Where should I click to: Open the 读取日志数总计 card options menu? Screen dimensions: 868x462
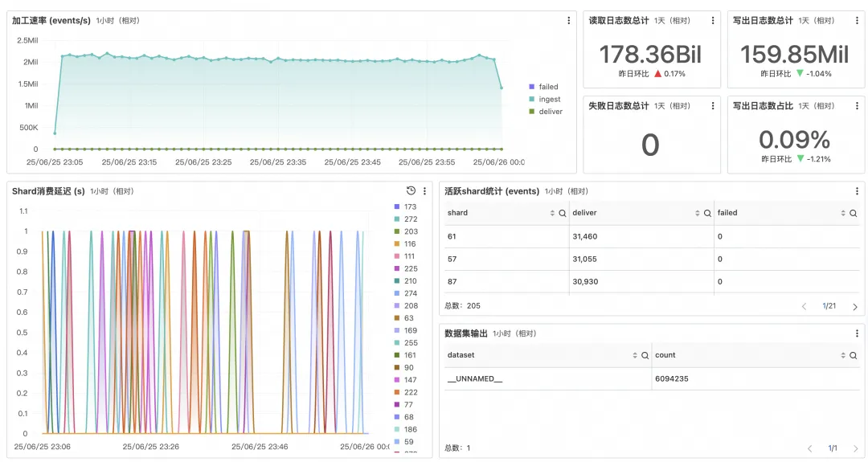pos(712,20)
